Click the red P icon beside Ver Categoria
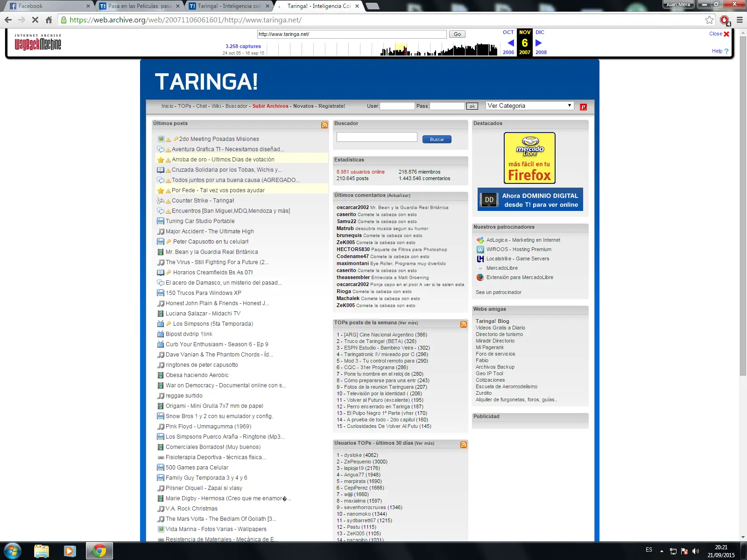This screenshot has height=560, width=747. (x=583, y=107)
